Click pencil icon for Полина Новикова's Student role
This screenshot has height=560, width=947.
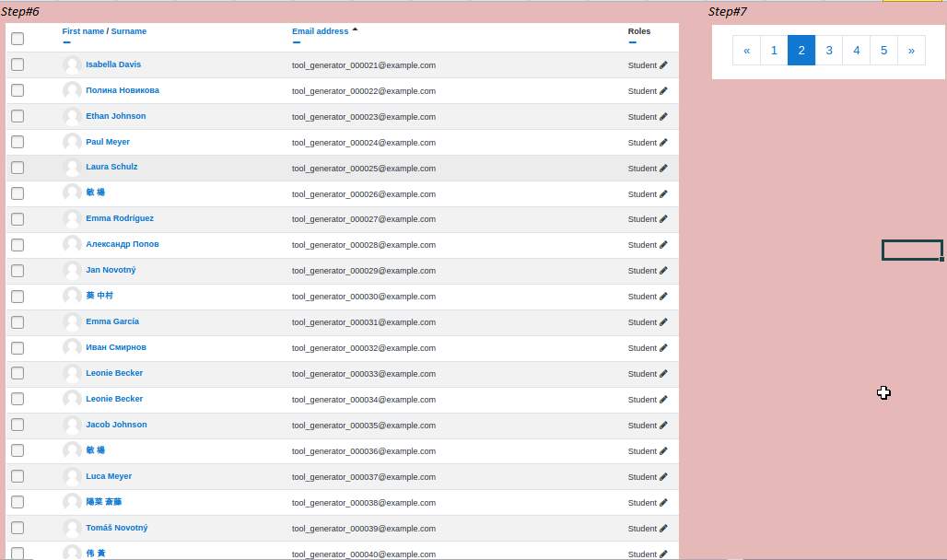pos(663,91)
